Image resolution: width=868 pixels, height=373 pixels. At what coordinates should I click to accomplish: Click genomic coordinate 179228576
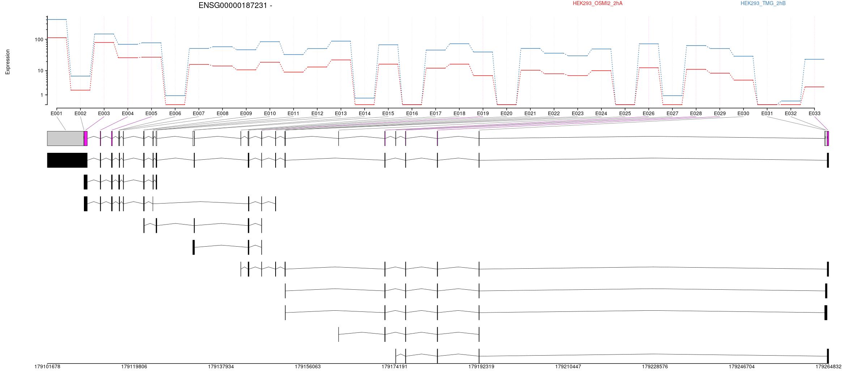pos(655,366)
